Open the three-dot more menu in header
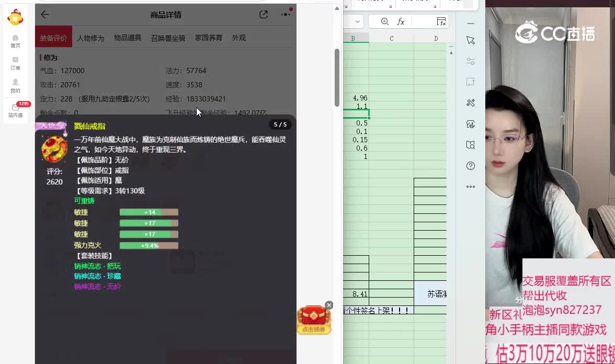The width and height of the screenshot is (615, 364). point(286,15)
